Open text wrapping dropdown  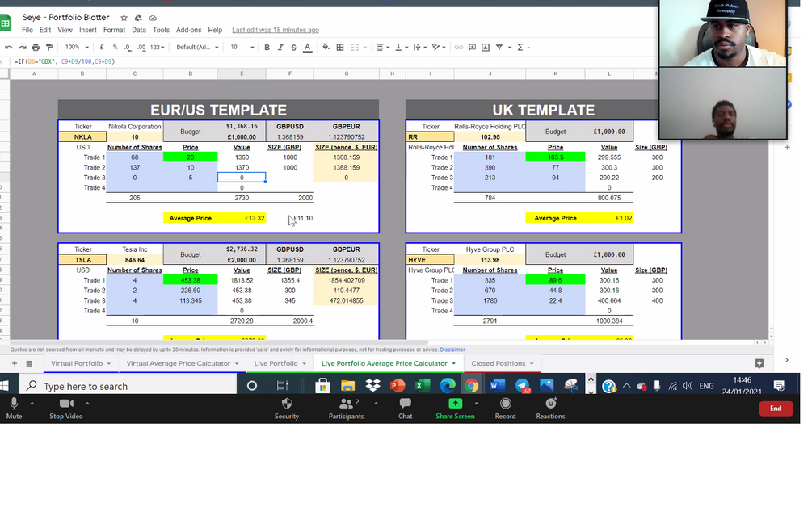point(420,47)
